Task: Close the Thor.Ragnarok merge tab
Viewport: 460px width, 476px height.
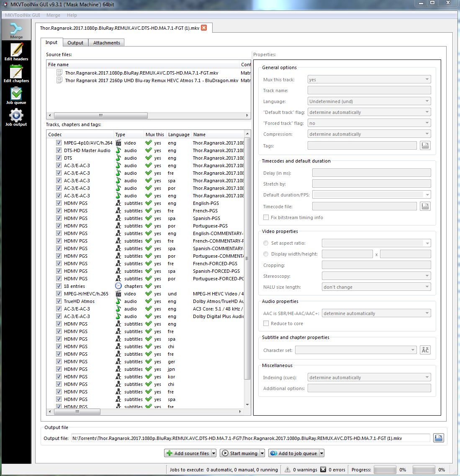Action: [204, 28]
